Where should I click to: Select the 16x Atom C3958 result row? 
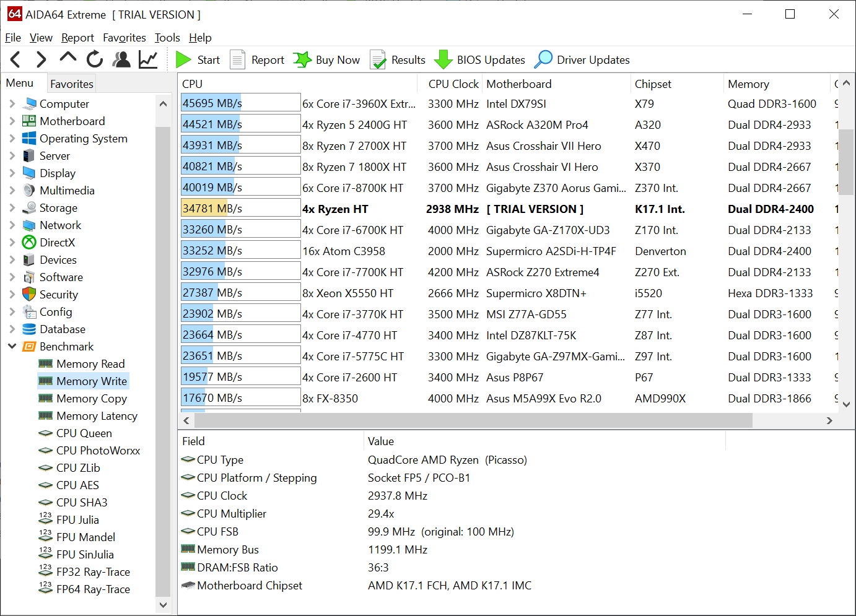508,251
